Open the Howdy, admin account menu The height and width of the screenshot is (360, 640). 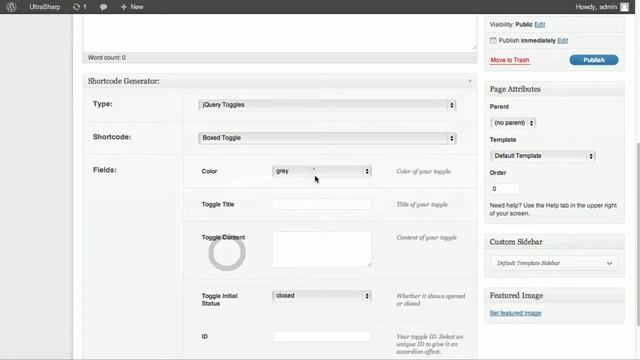tap(602, 7)
